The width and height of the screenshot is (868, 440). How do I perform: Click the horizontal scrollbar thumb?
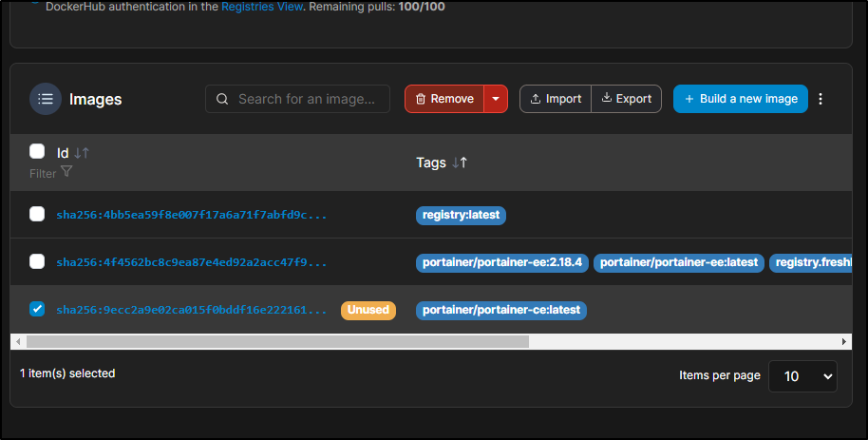[x=277, y=341]
